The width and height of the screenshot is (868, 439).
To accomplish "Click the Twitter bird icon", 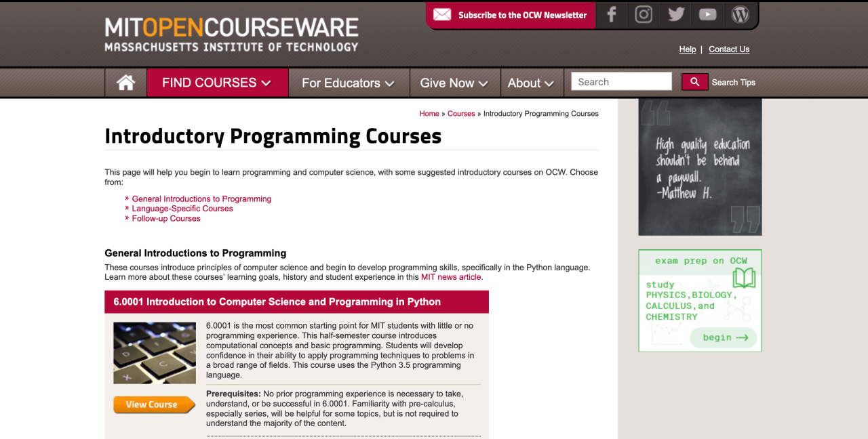I will [x=675, y=14].
